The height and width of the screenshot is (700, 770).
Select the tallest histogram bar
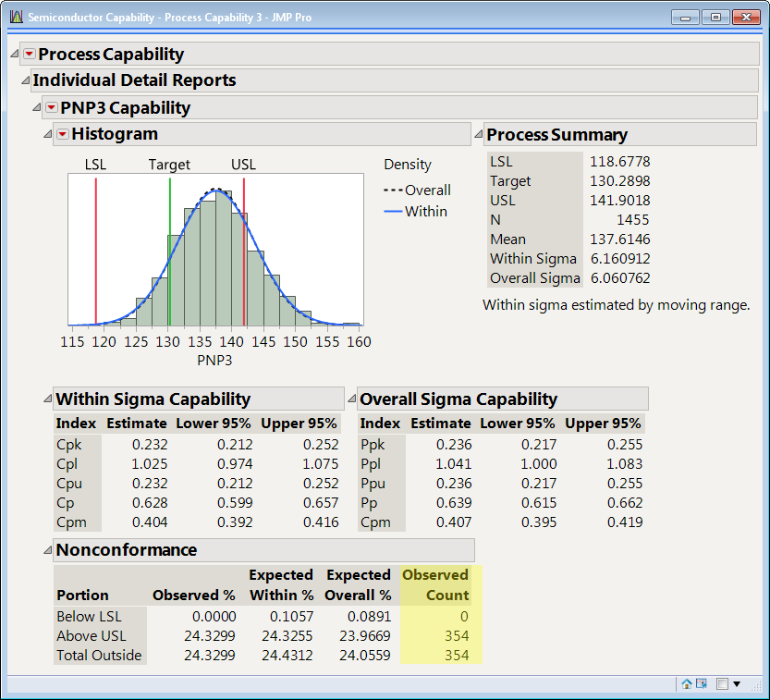coord(224,257)
